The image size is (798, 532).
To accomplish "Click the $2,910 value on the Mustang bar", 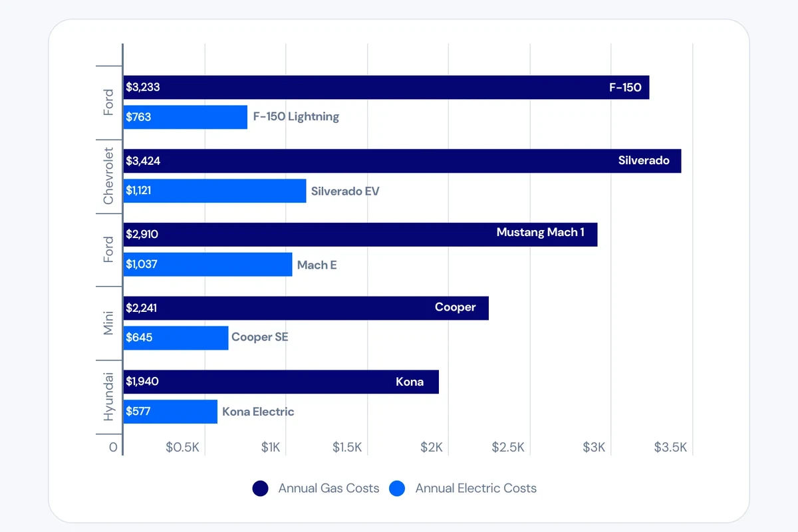I will (x=142, y=234).
